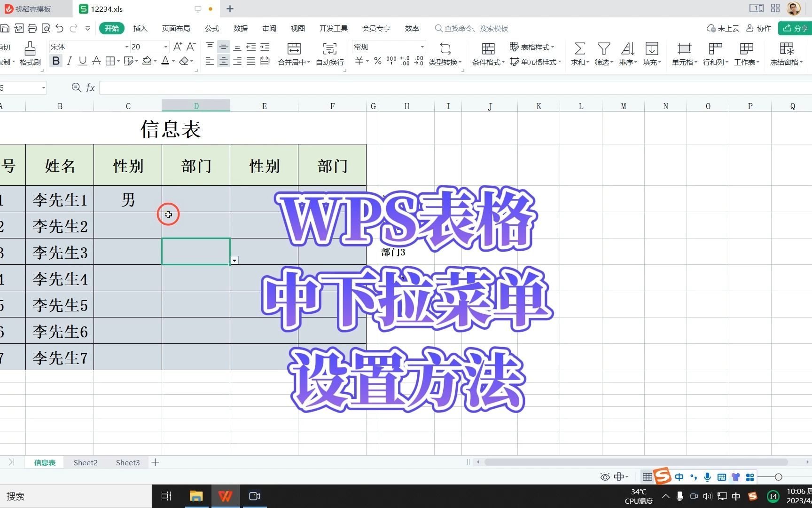Click the cell borders icon

coord(110,61)
